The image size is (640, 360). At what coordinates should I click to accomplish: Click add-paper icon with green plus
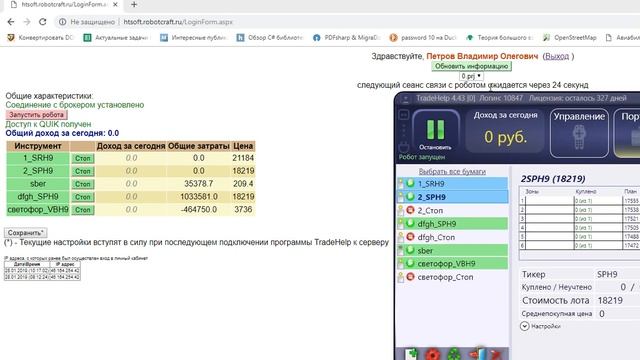tap(411, 354)
